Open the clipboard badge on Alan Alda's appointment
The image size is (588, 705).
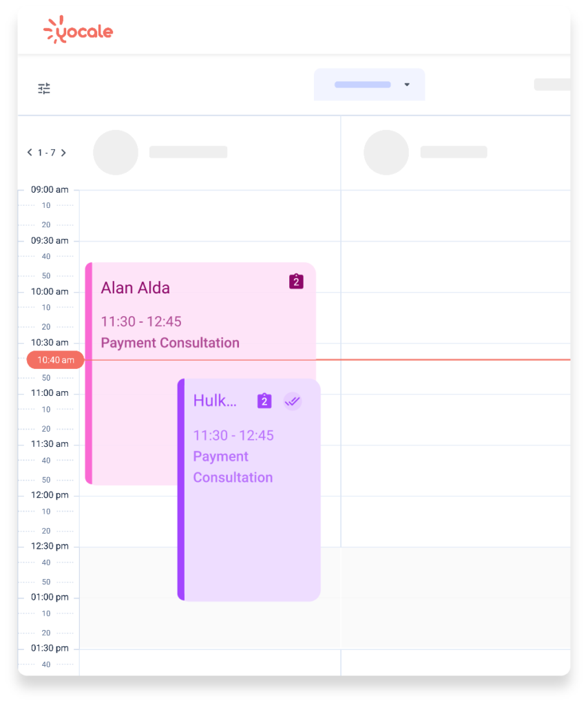pyautogui.click(x=296, y=282)
